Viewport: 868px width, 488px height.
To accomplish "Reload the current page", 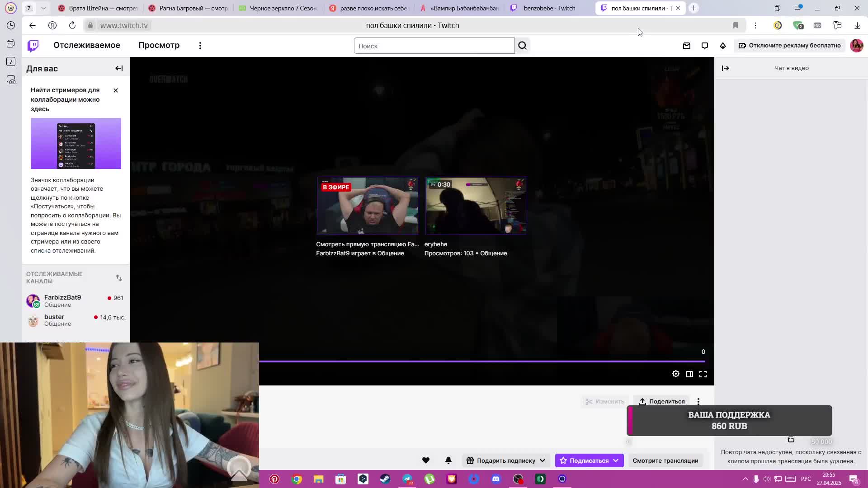I will 72,26.
